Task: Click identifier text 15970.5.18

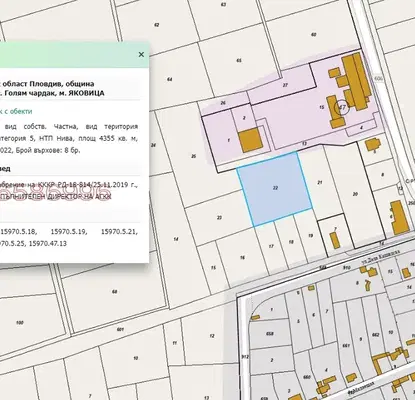Action: 19,232
